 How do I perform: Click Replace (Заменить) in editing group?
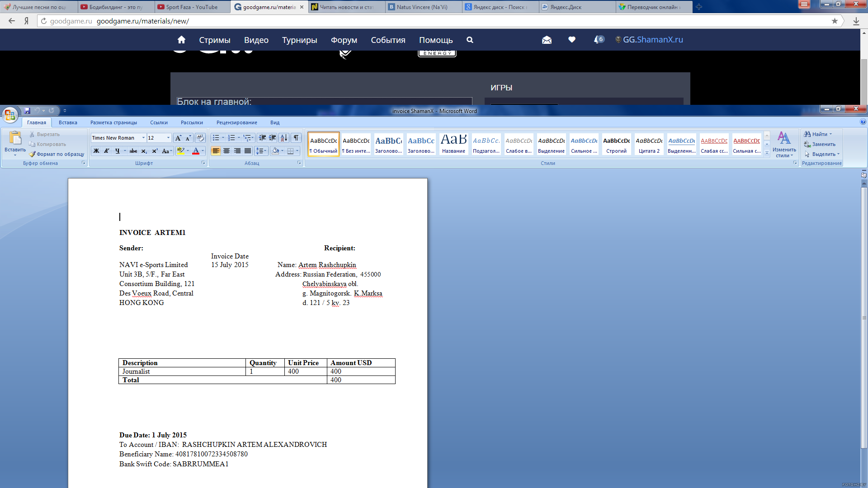click(x=820, y=144)
